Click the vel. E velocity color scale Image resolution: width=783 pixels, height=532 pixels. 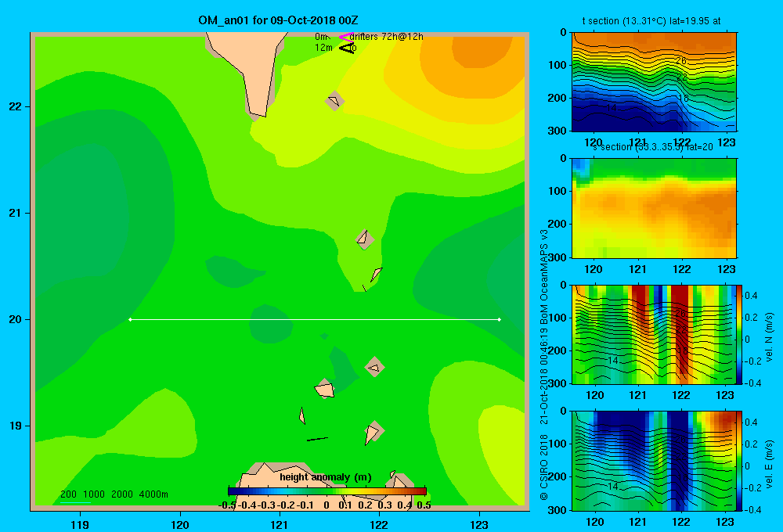pyautogui.click(x=739, y=461)
